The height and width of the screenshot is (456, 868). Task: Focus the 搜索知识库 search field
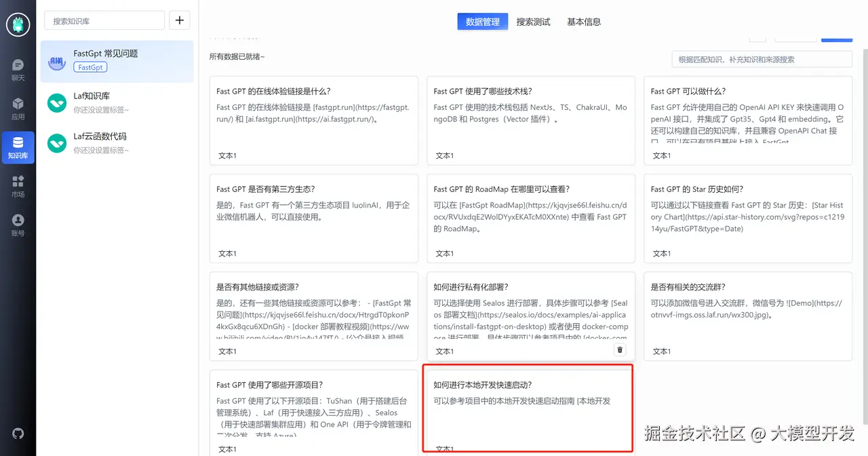104,21
